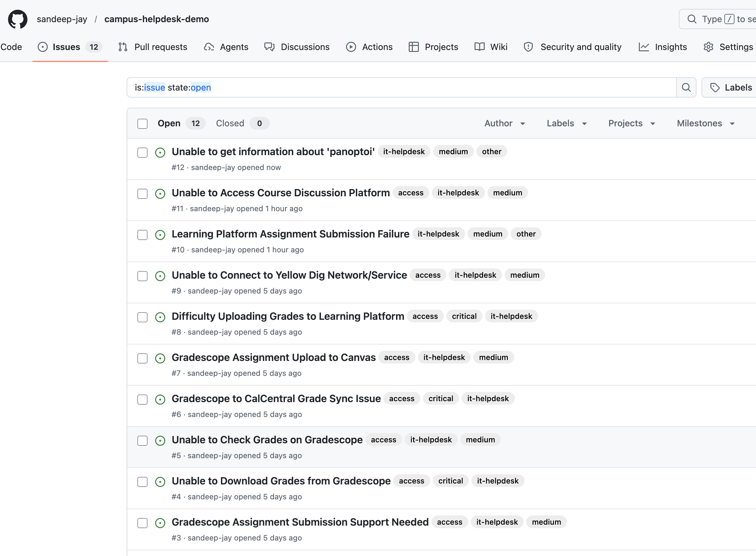The height and width of the screenshot is (556, 756).
Task: Click the open-issue icon for issue #4
Action: (160, 482)
